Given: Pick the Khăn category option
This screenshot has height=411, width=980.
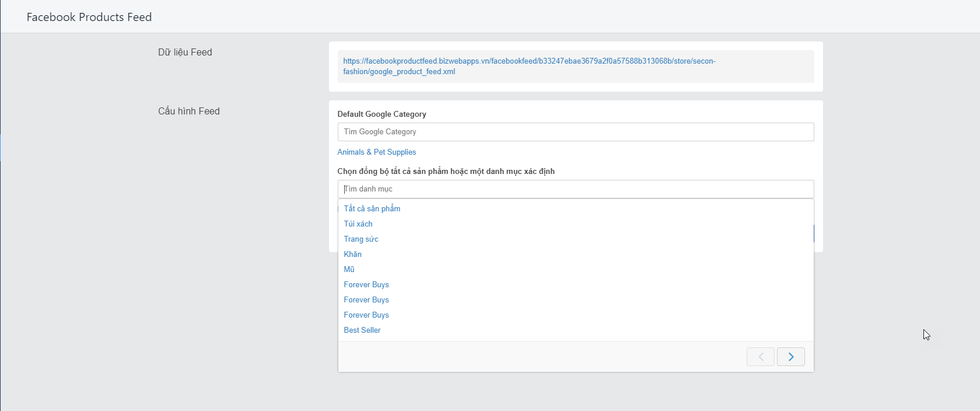Looking at the screenshot, I should 353,254.
